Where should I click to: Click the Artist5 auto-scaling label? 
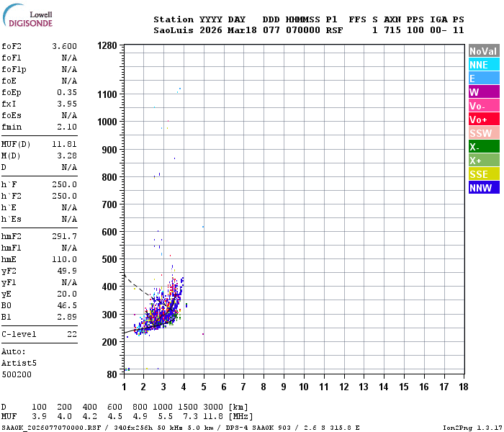[19, 363]
